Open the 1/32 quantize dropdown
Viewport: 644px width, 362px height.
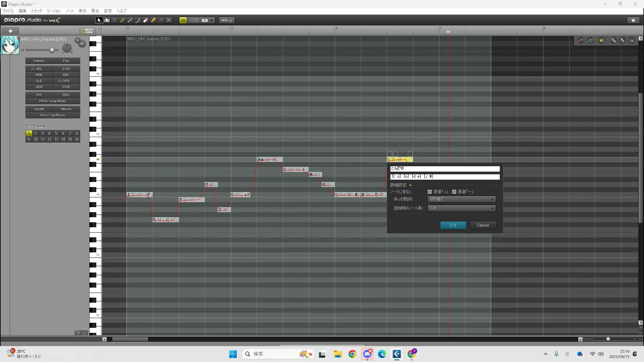click(211, 20)
